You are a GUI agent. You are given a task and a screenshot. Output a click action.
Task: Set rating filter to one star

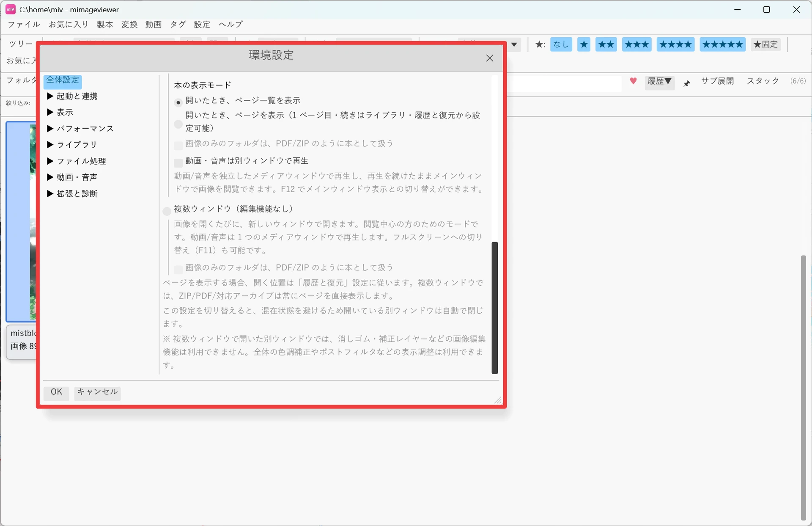pyautogui.click(x=584, y=44)
